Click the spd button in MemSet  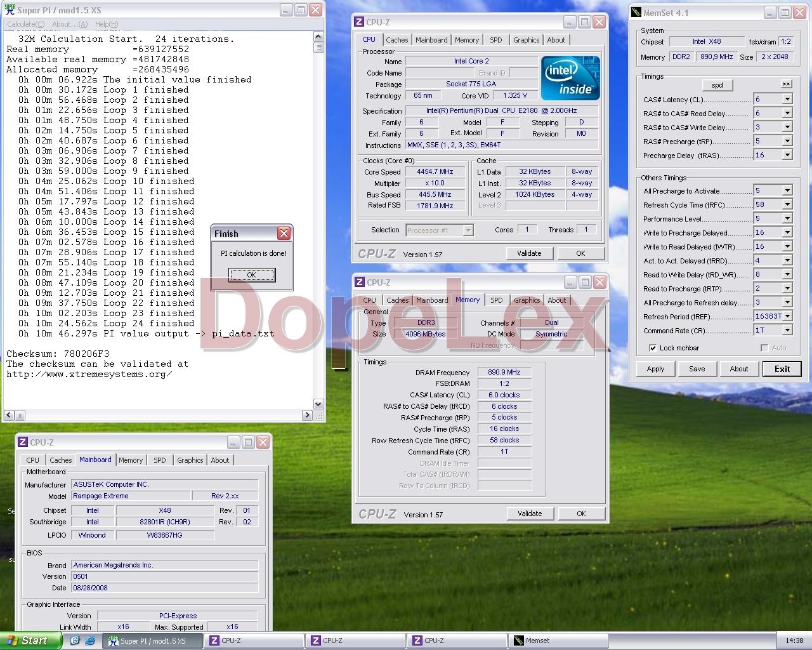(x=717, y=85)
